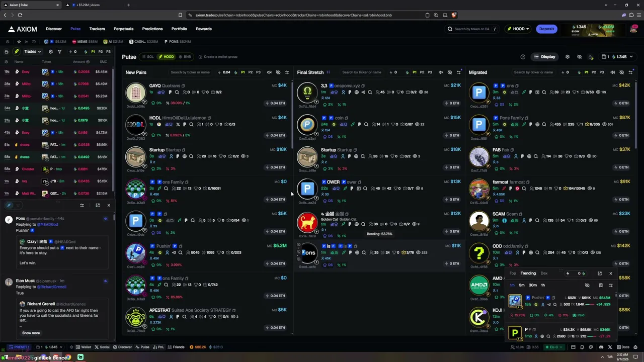Screen dimensions: 644x362
Task: Focus the Search by token or CA field
Action: point(473,29)
